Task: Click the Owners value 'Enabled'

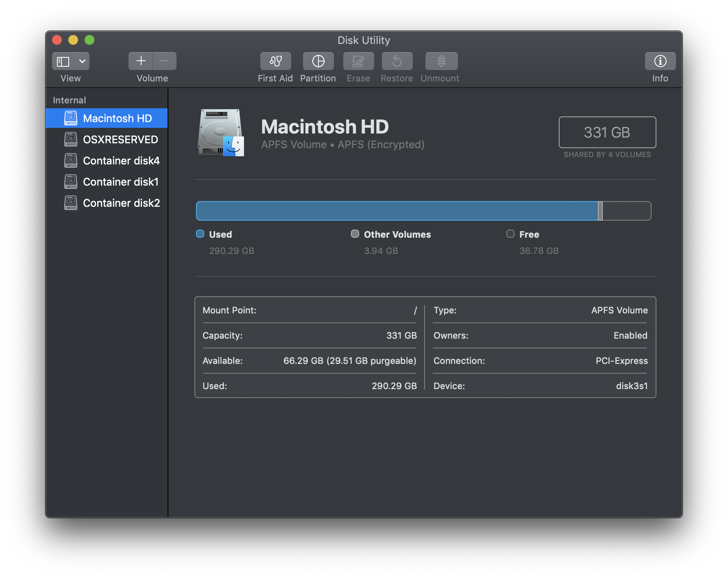Action: tap(630, 335)
